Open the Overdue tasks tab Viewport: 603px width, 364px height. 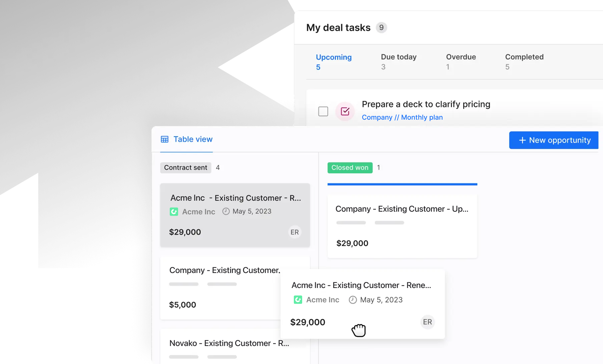tap(461, 57)
